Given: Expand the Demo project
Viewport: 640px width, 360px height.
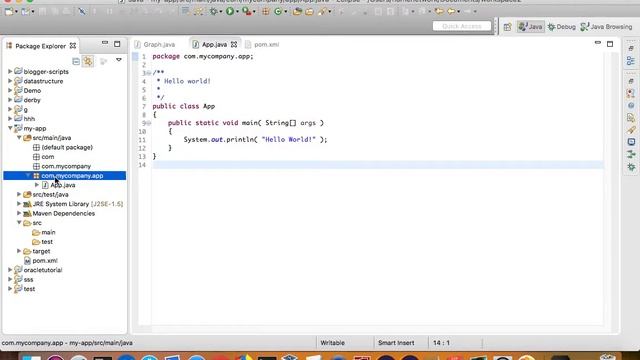Looking at the screenshot, I should point(10,90).
